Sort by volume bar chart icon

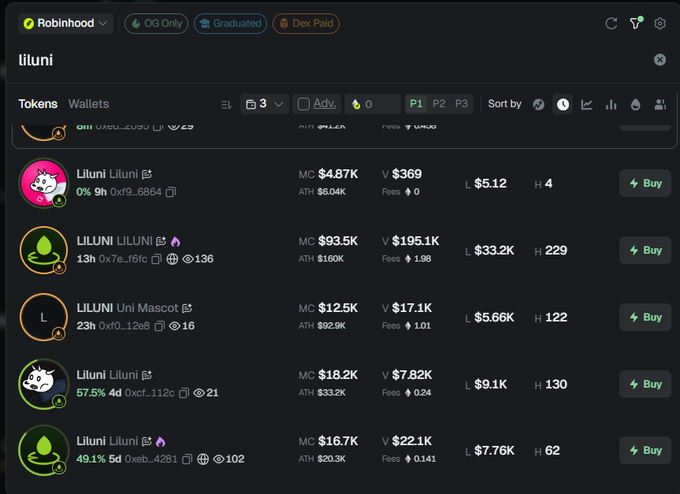(x=611, y=105)
